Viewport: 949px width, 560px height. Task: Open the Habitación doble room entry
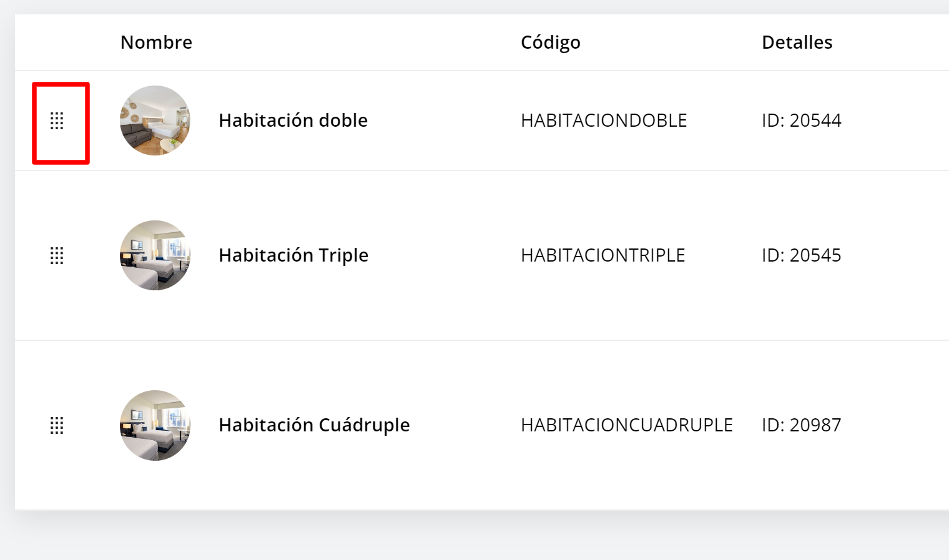[293, 120]
